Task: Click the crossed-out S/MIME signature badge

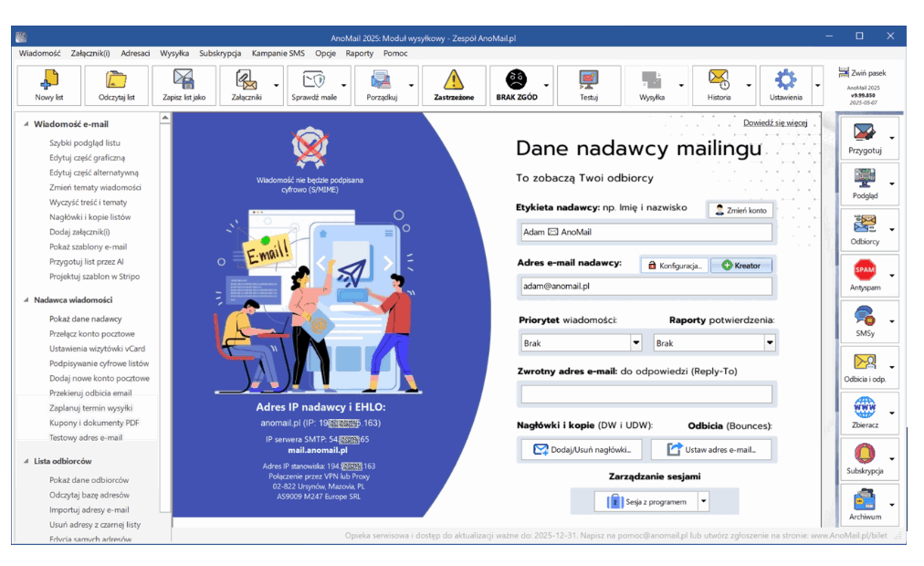Action: click(x=310, y=147)
